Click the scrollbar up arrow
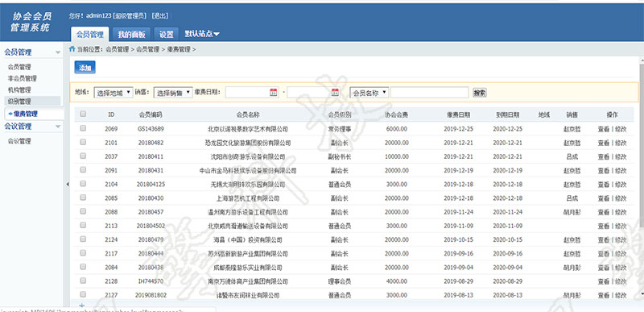The image size is (644, 312). (x=642, y=60)
